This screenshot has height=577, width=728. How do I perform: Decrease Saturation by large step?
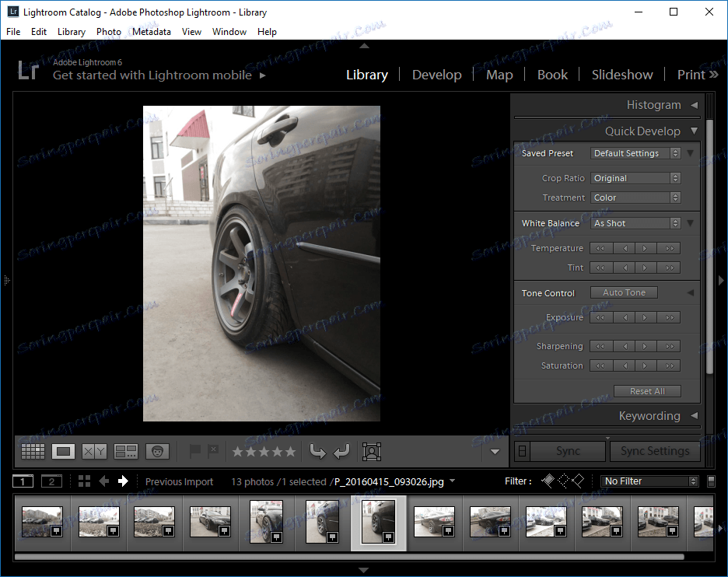point(600,365)
